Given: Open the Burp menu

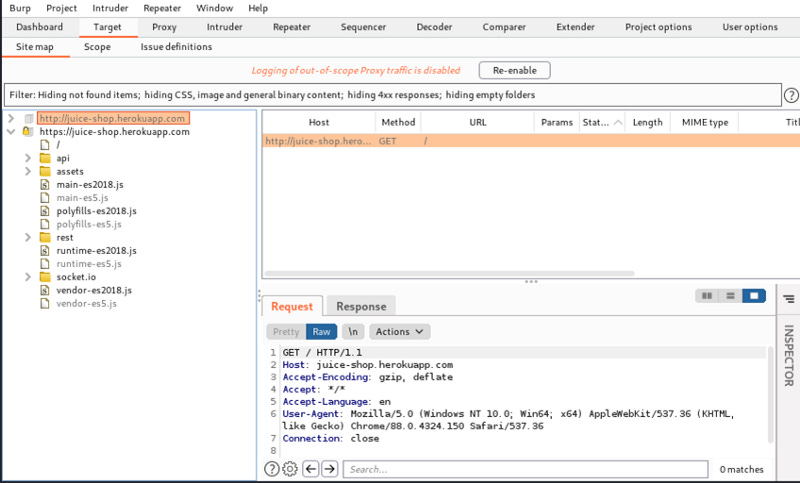Looking at the screenshot, I should 20,8.
